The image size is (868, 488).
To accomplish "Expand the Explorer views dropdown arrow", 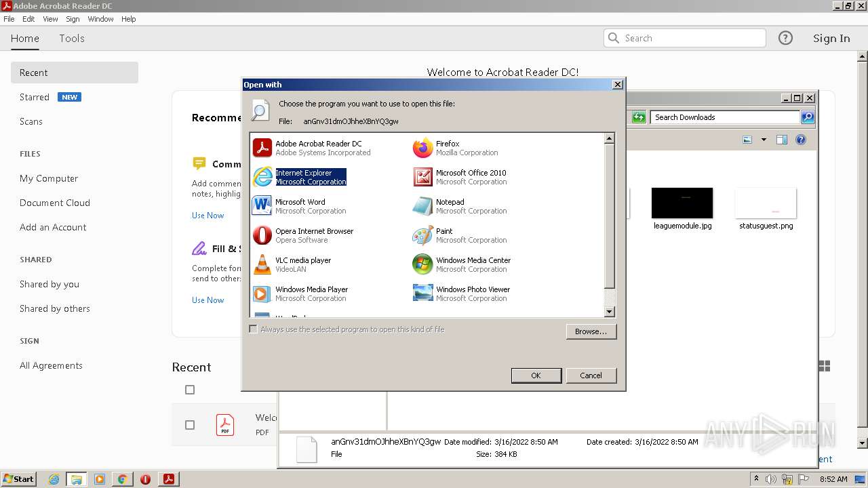I will click(x=764, y=140).
